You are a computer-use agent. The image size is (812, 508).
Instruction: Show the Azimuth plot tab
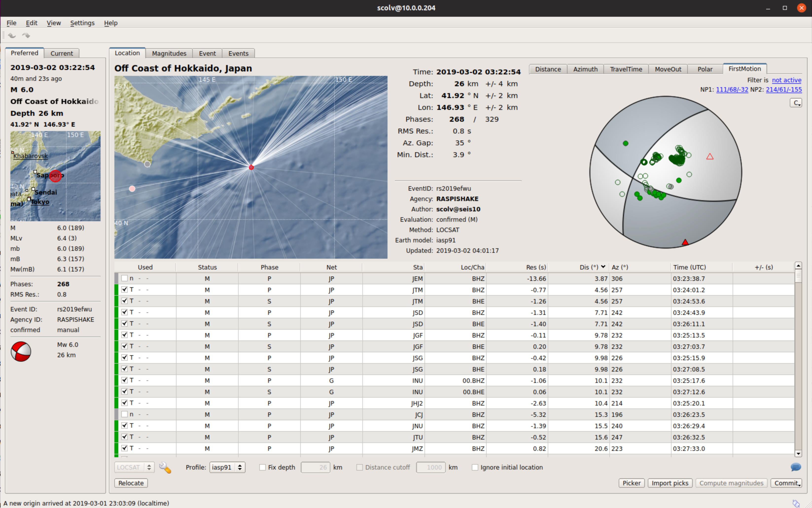pyautogui.click(x=585, y=69)
